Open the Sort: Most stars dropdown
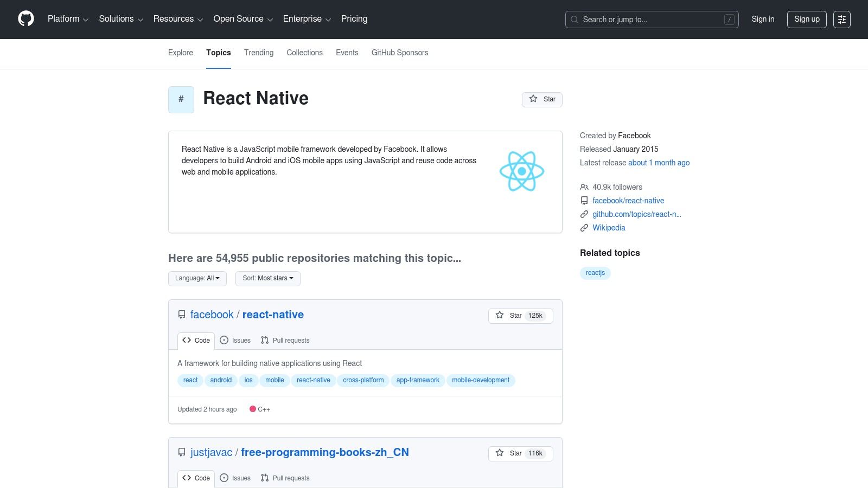Image resolution: width=868 pixels, height=488 pixels. [267, 278]
